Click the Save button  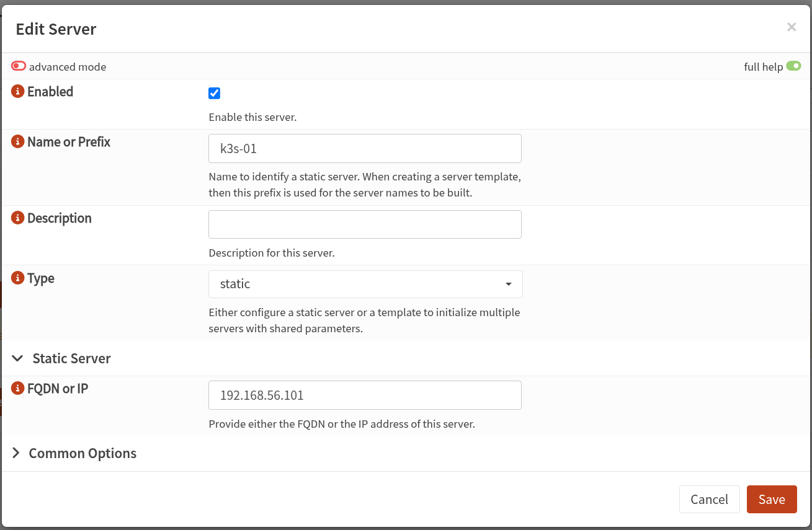(x=771, y=500)
